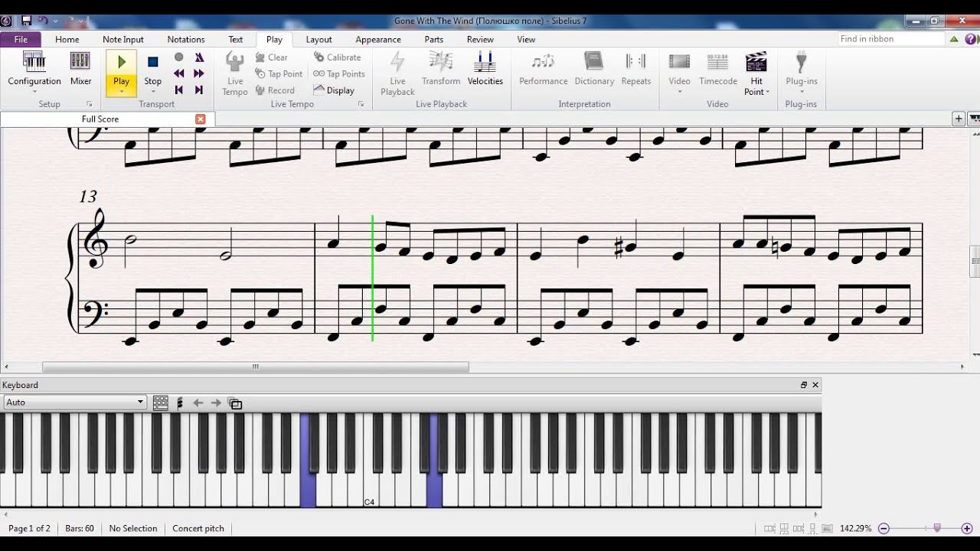Screen dimensions: 980x551
Task: Click keyboard panel left arrow icon
Action: (x=198, y=403)
